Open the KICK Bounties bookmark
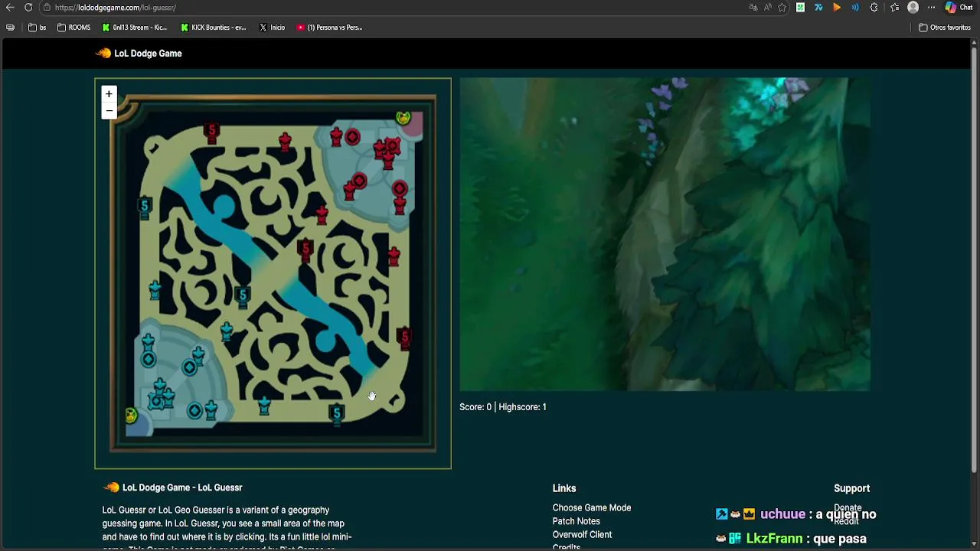This screenshot has width=980, height=551. (x=214, y=28)
